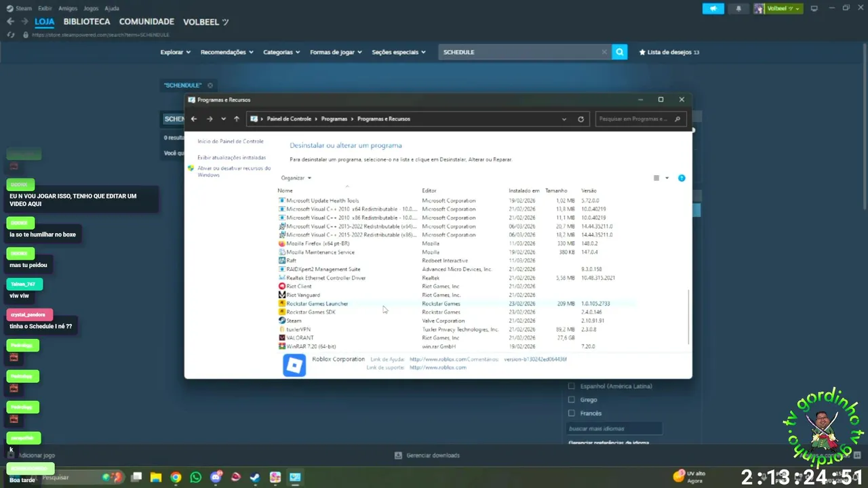
Task: Open the Volbeel account dropdown in Steam
Action: pyautogui.click(x=778, y=9)
